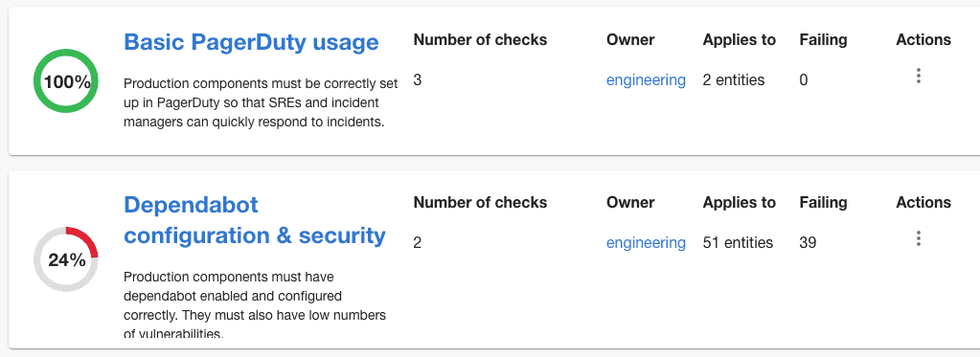Select the 2 entities value
The height and width of the screenshot is (357, 980).
734,79
